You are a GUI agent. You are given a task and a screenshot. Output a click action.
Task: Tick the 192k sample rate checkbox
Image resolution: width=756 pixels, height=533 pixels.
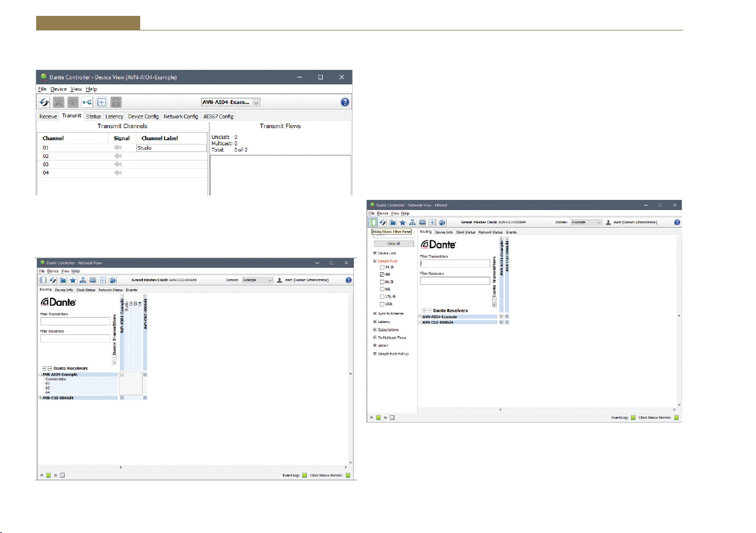tap(382, 305)
